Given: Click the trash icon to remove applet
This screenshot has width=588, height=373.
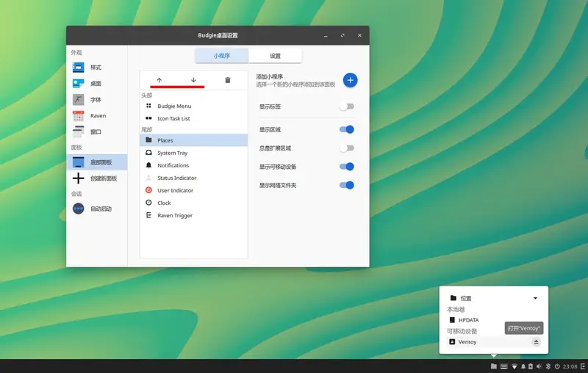Looking at the screenshot, I should (228, 80).
